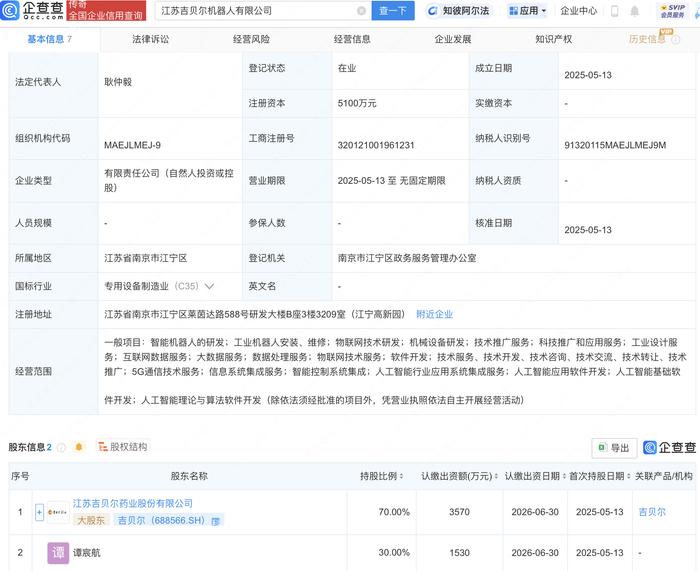Switch to 知识产权 tab
The height and width of the screenshot is (571, 700).
(x=554, y=39)
